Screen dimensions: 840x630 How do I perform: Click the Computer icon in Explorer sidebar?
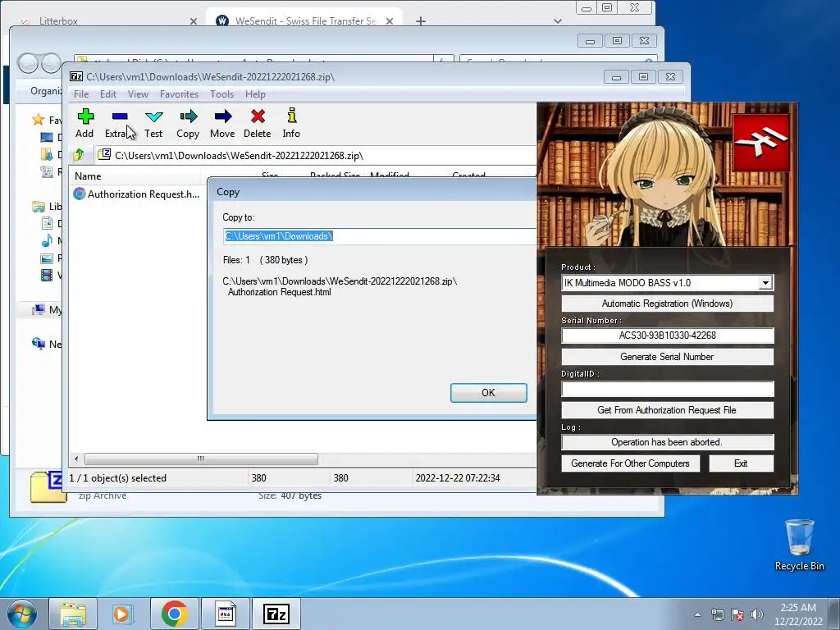pyautogui.click(x=38, y=309)
